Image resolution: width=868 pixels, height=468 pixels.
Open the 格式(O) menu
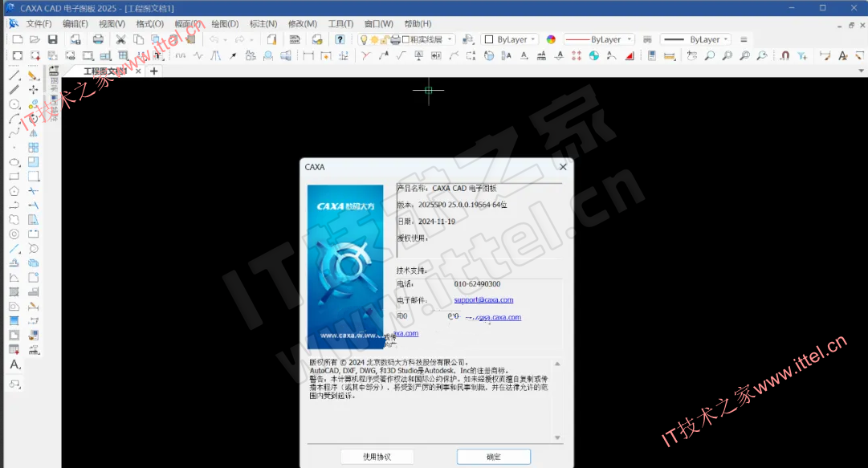150,24
